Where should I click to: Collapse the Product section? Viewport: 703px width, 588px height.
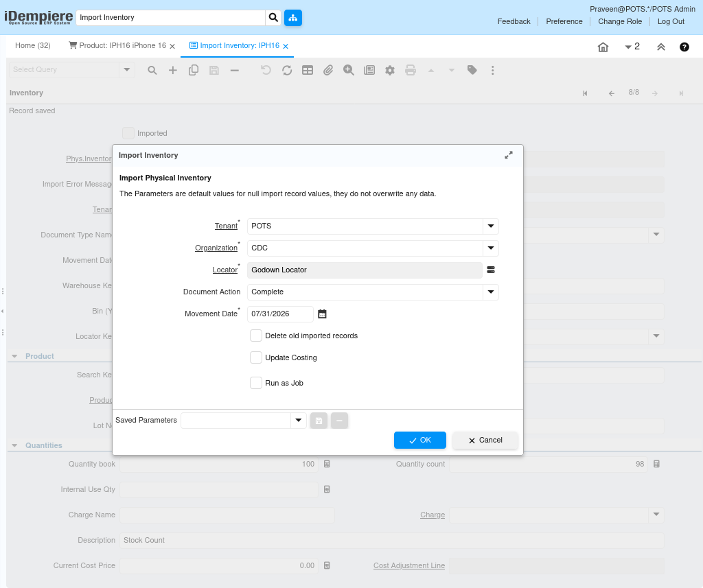(15, 356)
